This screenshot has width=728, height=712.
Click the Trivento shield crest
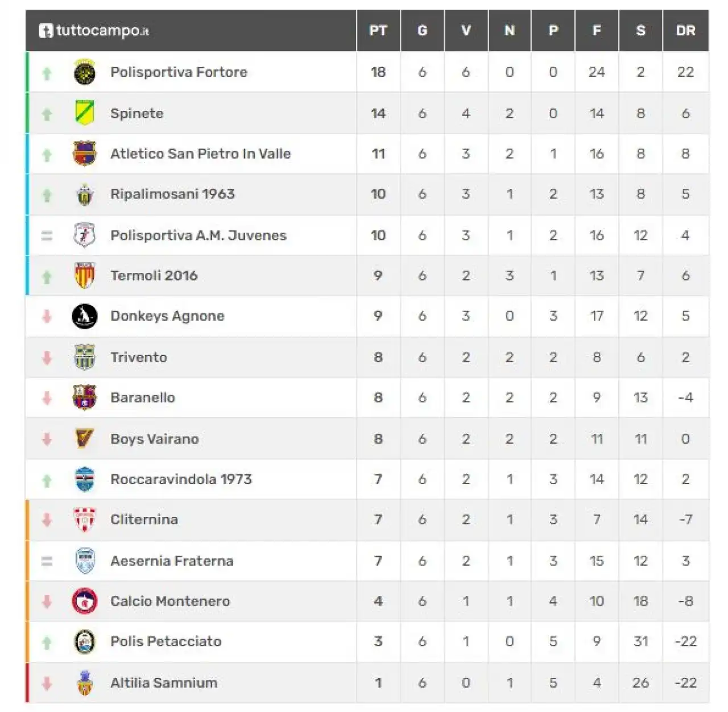click(x=85, y=357)
